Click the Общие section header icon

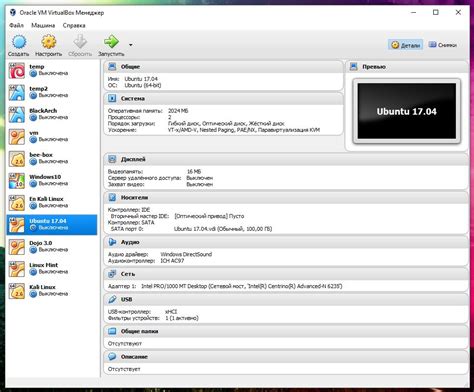(112, 67)
